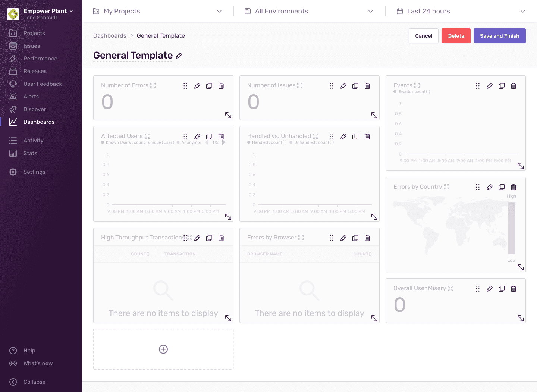The height and width of the screenshot is (392, 537).
Task: Click the Sentry organization logo
Action: pos(13,14)
